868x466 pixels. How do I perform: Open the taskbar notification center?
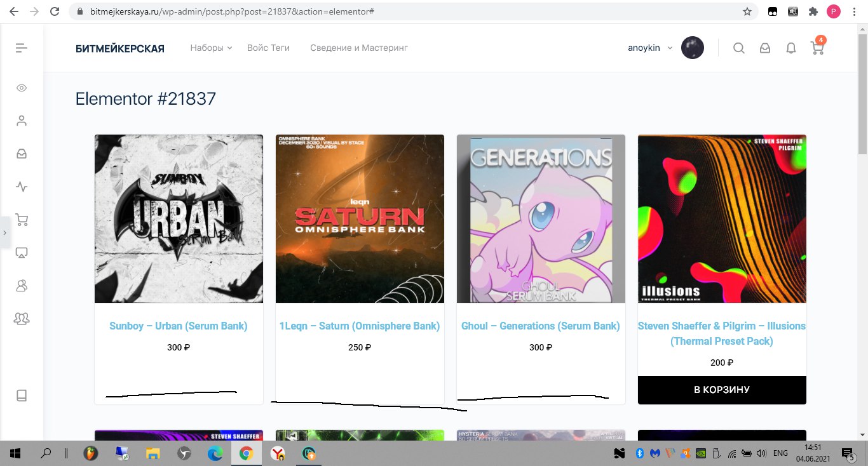(x=848, y=453)
